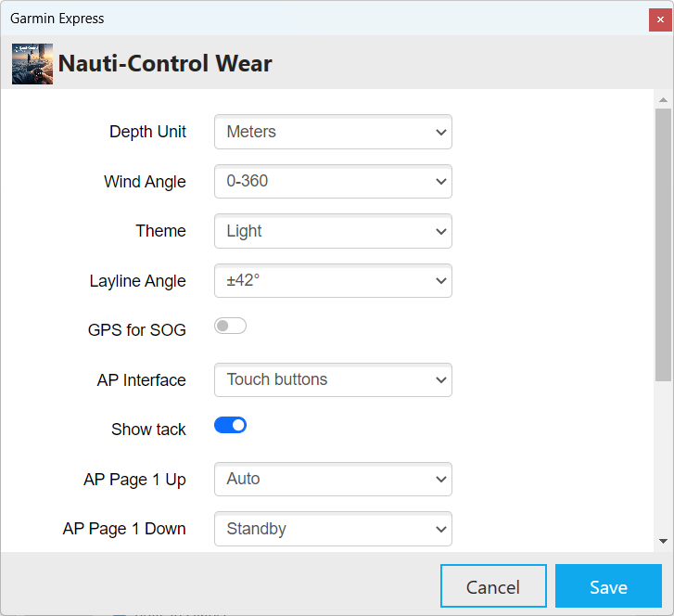Click the Nauti-Control Wear heading
Screen dimensions: 674x616
click(165, 64)
